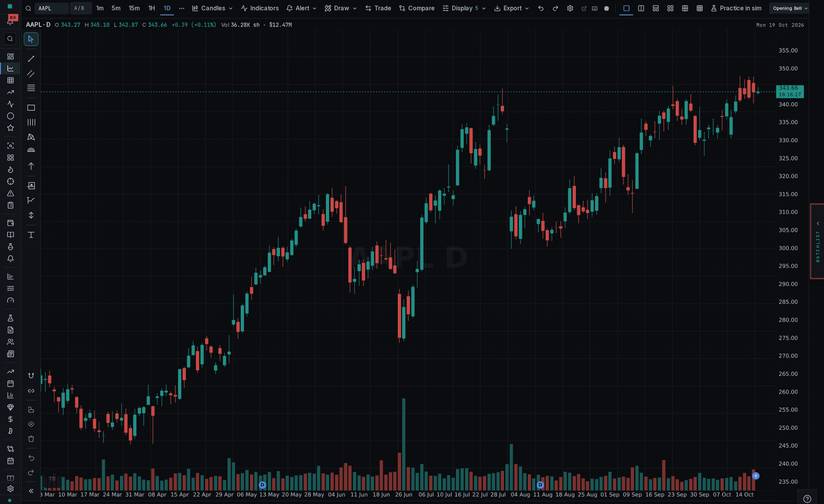Image resolution: width=824 pixels, height=504 pixels.
Task: Toggle the lock drawings icon
Action: point(31,409)
